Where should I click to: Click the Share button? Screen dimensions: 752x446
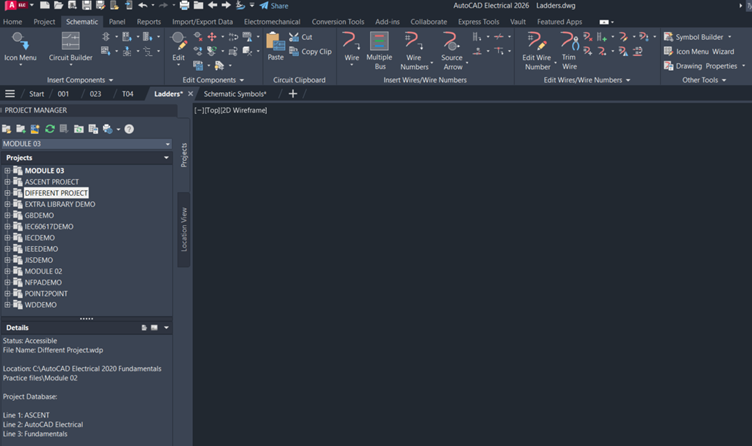tap(274, 6)
